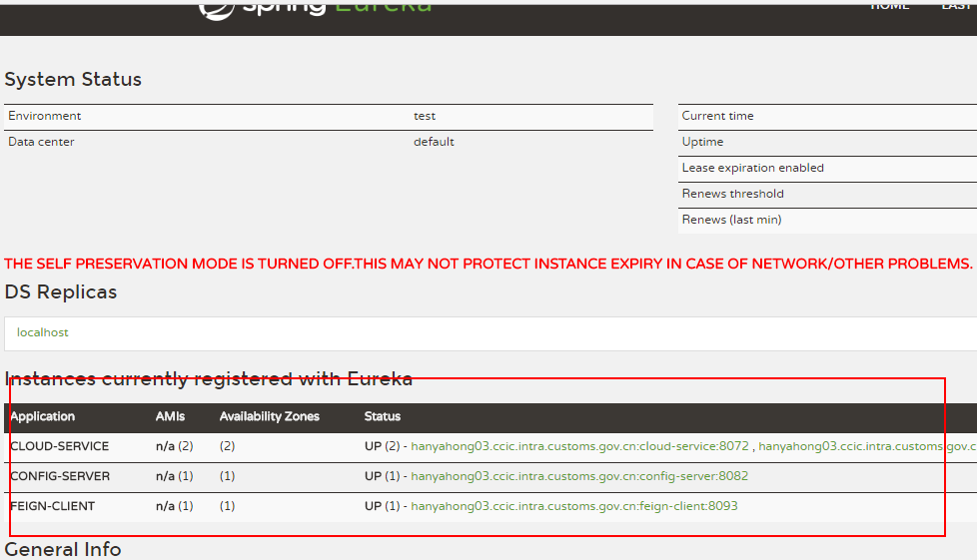Viewport: 977px width, 560px height.
Task: Select the CONFIG-SERVER application name
Action: [61, 476]
